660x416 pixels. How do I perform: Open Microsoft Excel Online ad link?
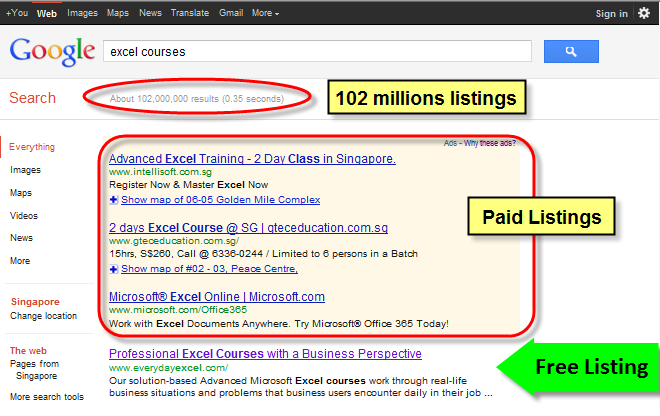(x=217, y=297)
